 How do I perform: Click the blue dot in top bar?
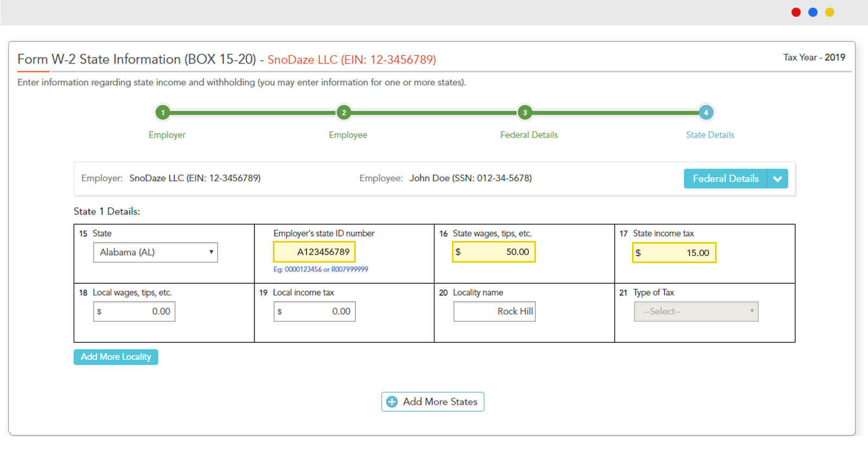pyautogui.click(x=813, y=12)
